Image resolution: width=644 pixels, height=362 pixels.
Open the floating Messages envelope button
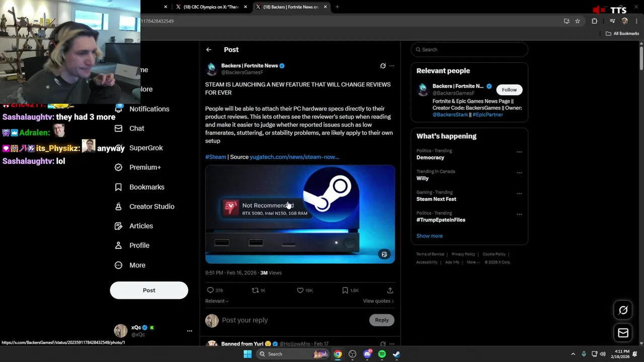[x=623, y=333]
